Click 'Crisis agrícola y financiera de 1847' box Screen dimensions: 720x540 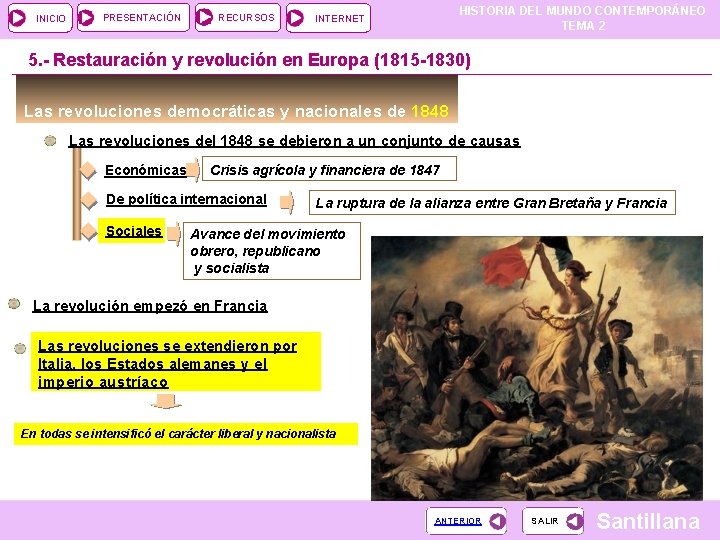329,169
